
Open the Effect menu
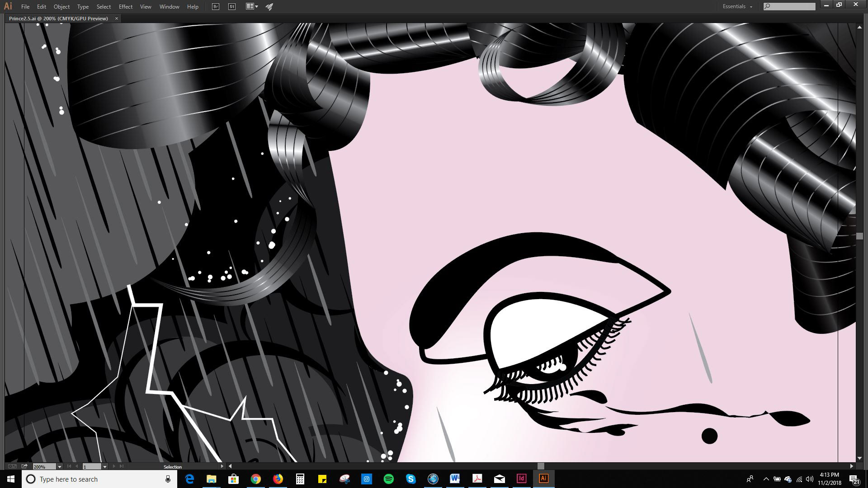(x=125, y=7)
